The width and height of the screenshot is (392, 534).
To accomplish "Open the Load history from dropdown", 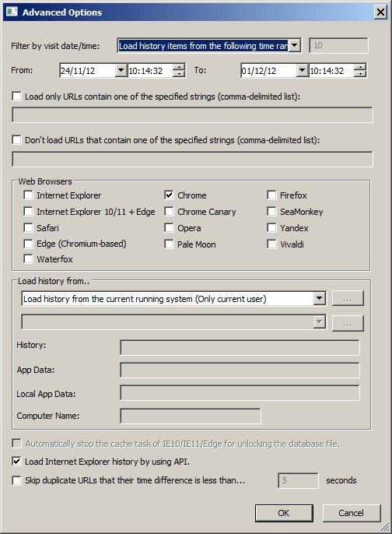I will click(x=319, y=299).
